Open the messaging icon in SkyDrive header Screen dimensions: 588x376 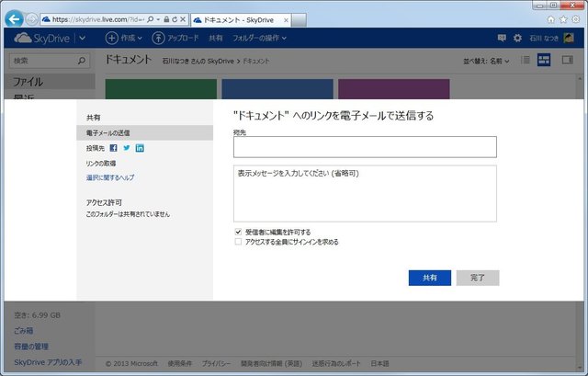[x=502, y=38]
